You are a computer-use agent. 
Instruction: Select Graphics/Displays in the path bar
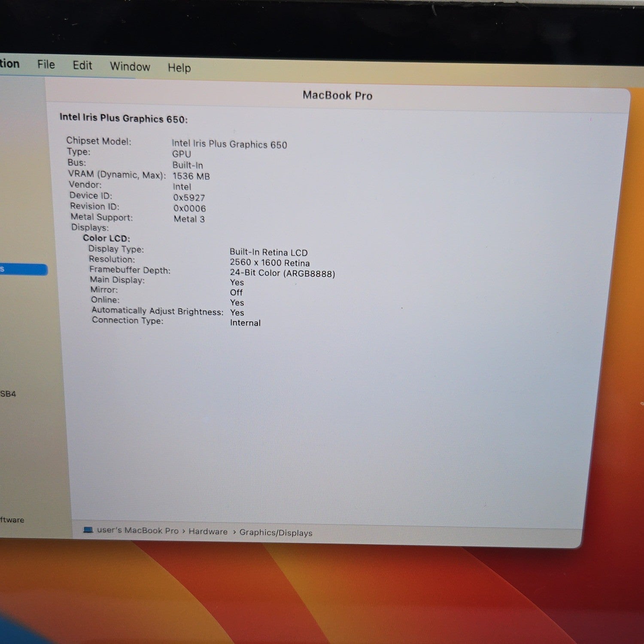click(x=276, y=533)
